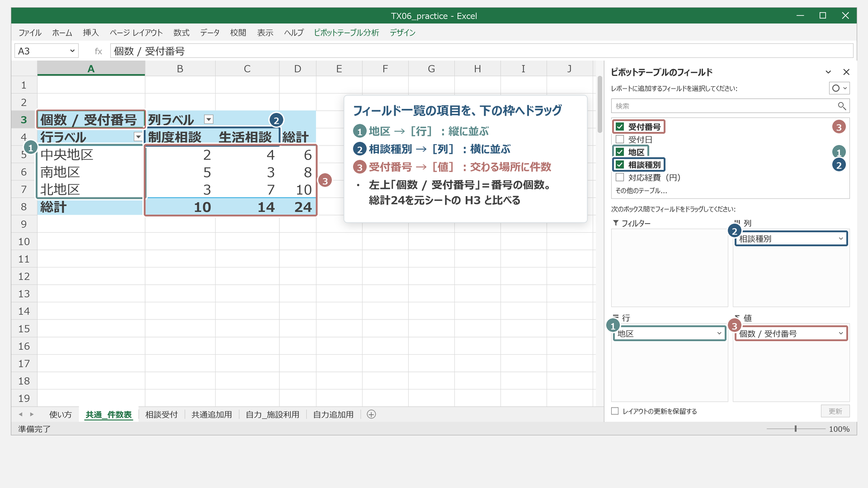Move the zoom slider handle
The height and width of the screenshot is (488, 868).
pyautogui.click(x=796, y=429)
